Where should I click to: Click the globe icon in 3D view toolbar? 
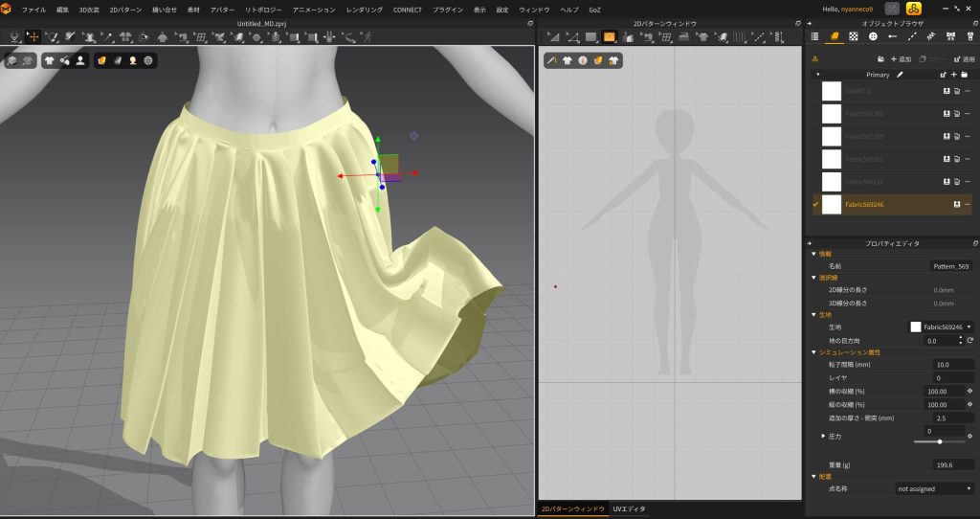coord(148,59)
